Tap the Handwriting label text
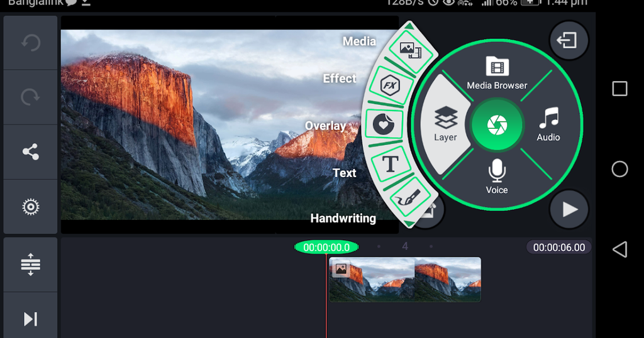Viewport: 644px width, 338px height. point(343,218)
